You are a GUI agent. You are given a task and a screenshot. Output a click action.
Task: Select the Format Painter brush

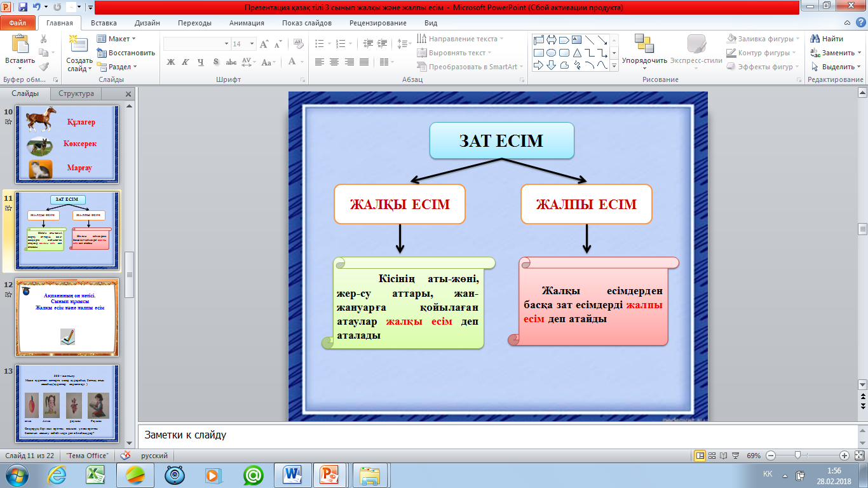(x=44, y=66)
